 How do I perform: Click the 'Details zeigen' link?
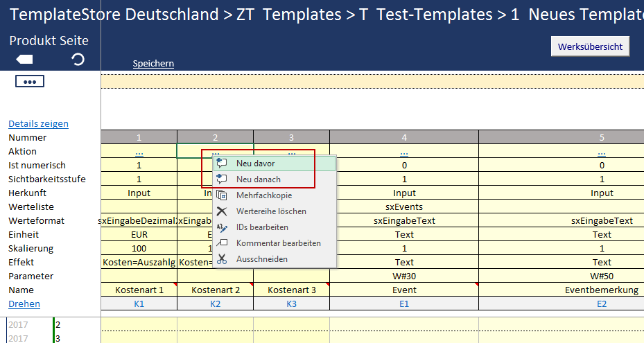[38, 124]
